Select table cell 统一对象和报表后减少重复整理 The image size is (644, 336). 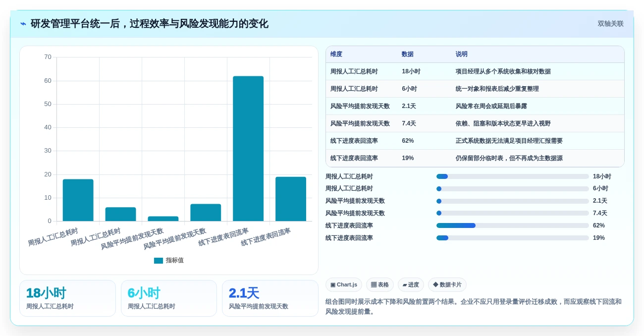pyautogui.click(x=497, y=89)
